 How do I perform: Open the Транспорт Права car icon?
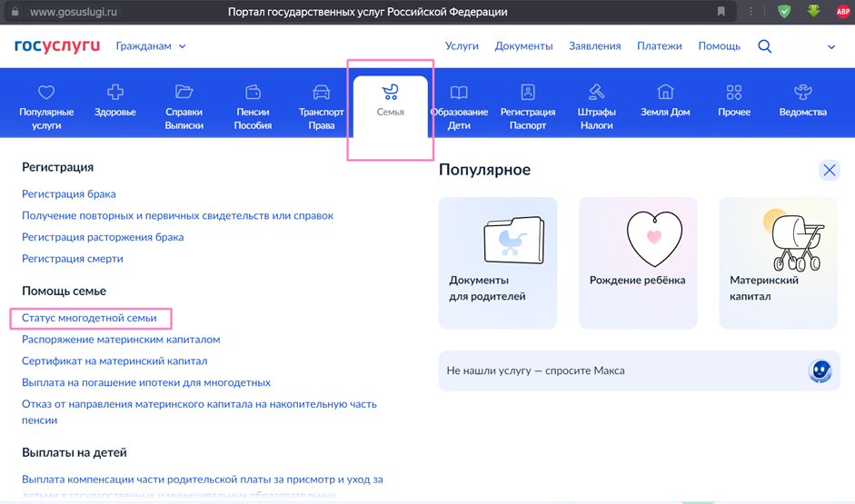[321, 92]
